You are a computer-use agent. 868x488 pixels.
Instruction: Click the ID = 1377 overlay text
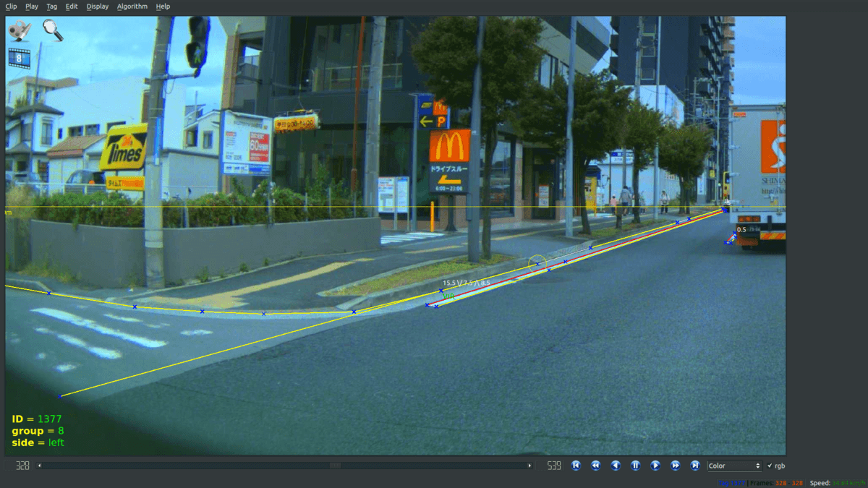tap(37, 419)
